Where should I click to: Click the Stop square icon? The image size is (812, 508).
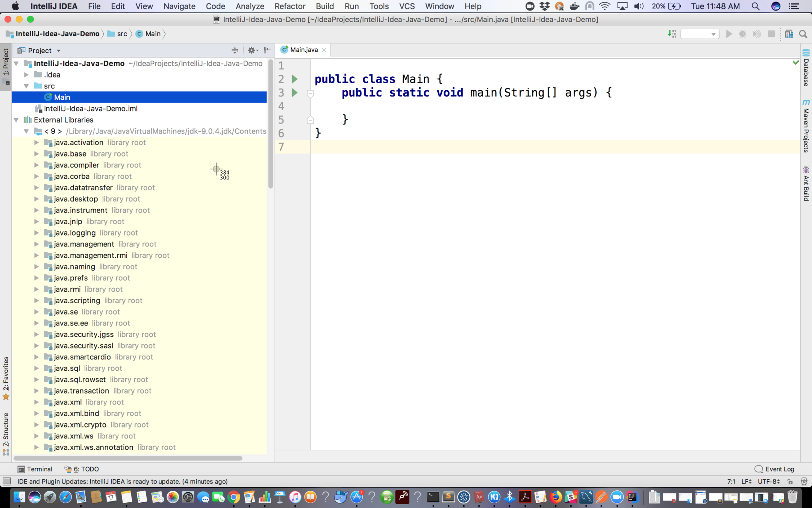click(x=771, y=34)
